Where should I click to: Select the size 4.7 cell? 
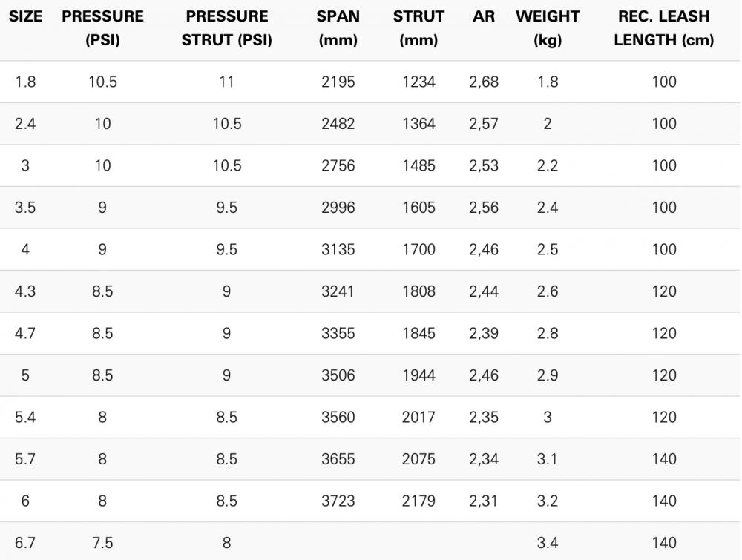tap(24, 334)
